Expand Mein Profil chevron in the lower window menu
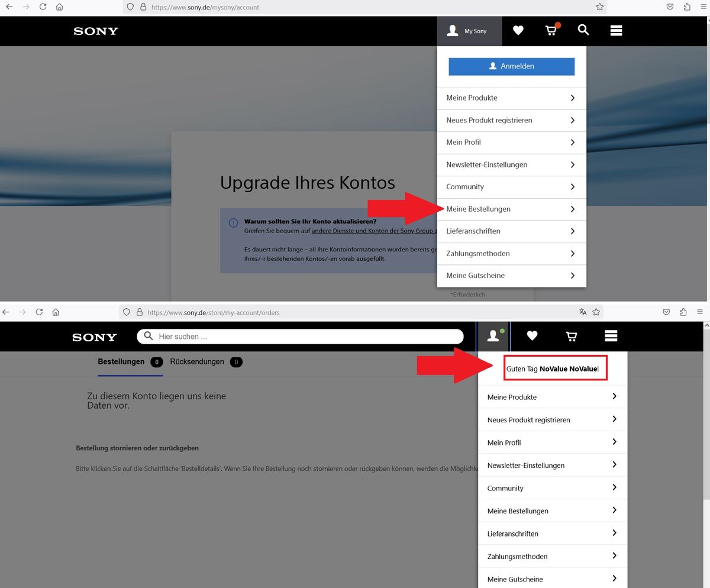The height and width of the screenshot is (588, 710). coord(614,442)
